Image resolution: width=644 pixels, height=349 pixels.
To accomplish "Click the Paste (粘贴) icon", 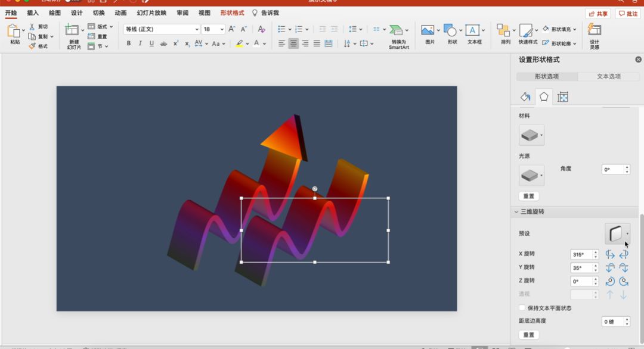I will tap(14, 32).
